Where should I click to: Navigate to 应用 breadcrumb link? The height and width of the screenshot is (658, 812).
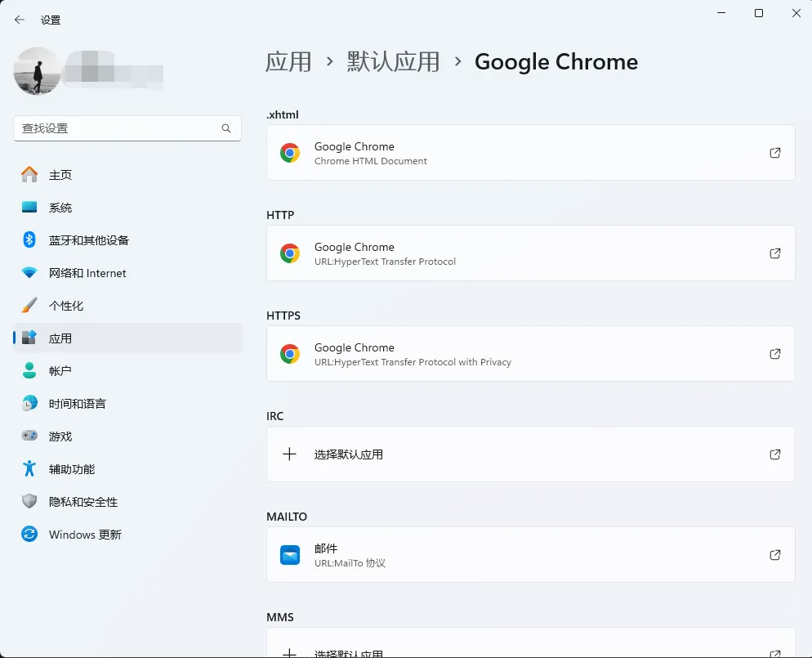(288, 61)
